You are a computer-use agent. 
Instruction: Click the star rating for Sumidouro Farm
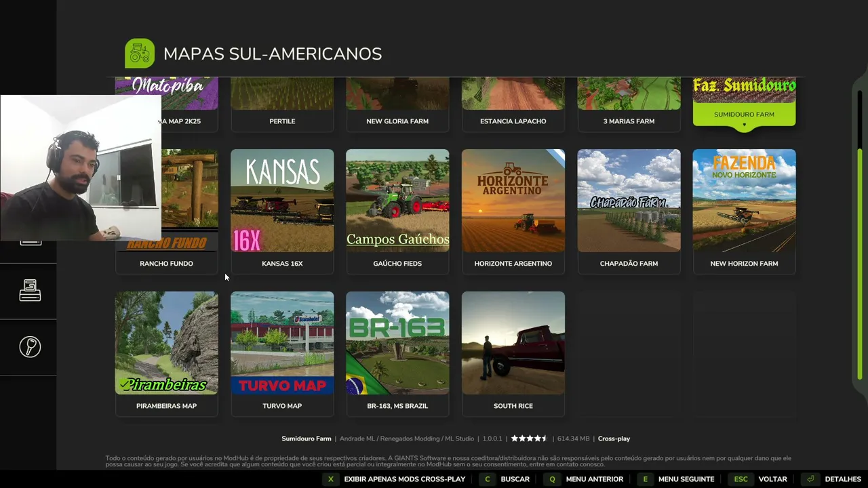(529, 439)
